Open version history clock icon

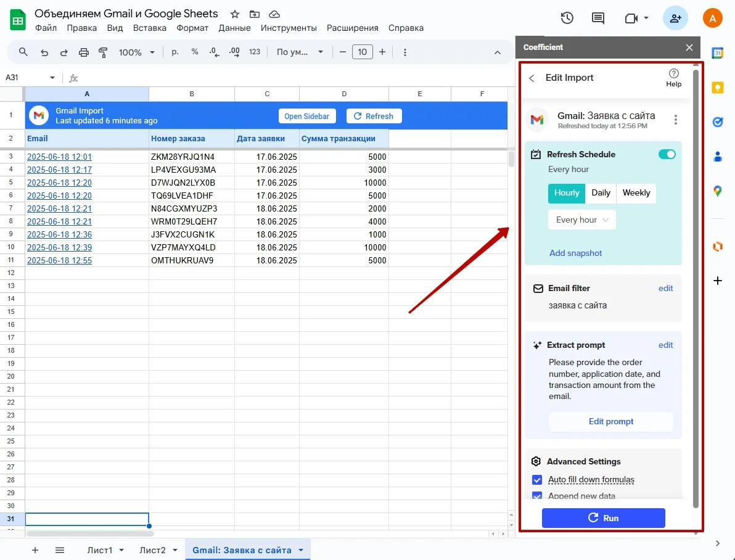567,19
